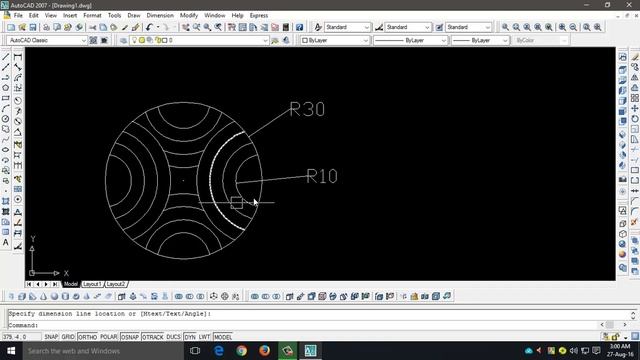640x360 pixels.
Task: Choose the Radius dimension tool
Action: (18, 100)
